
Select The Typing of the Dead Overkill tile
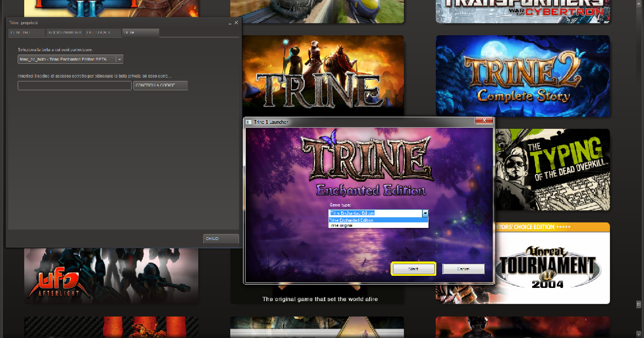[x=551, y=171]
